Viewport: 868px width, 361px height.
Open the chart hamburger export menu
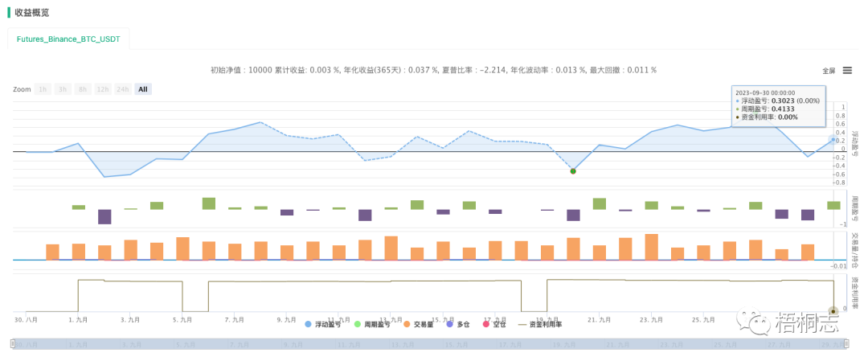tap(847, 70)
